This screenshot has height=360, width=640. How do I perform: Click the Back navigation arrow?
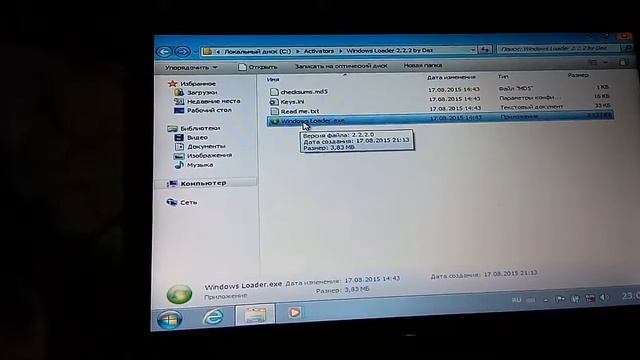[164, 51]
